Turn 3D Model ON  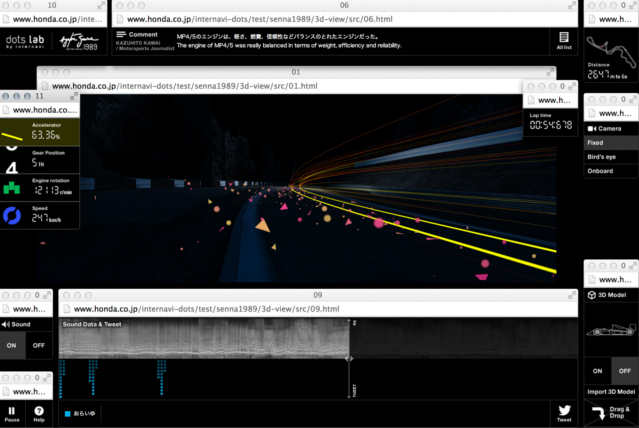[597, 371]
